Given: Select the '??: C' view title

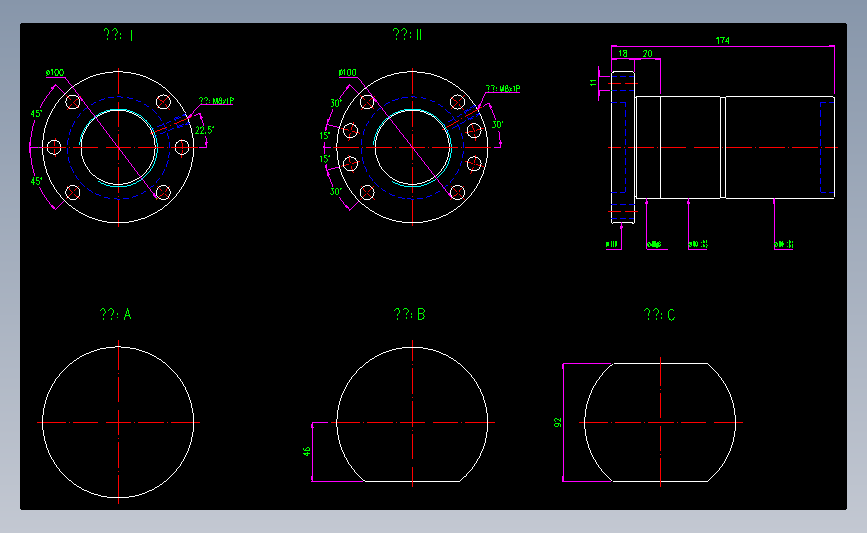Looking at the screenshot, I should coord(659,315).
